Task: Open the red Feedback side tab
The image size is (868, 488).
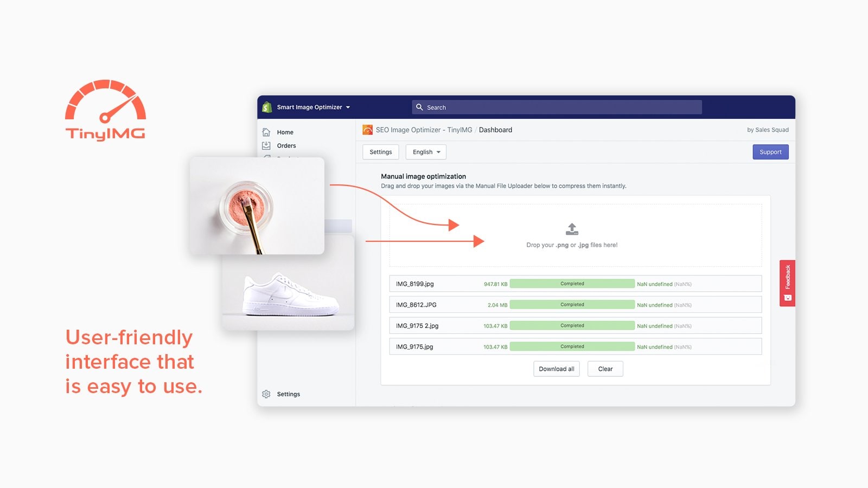Action: pos(788,283)
